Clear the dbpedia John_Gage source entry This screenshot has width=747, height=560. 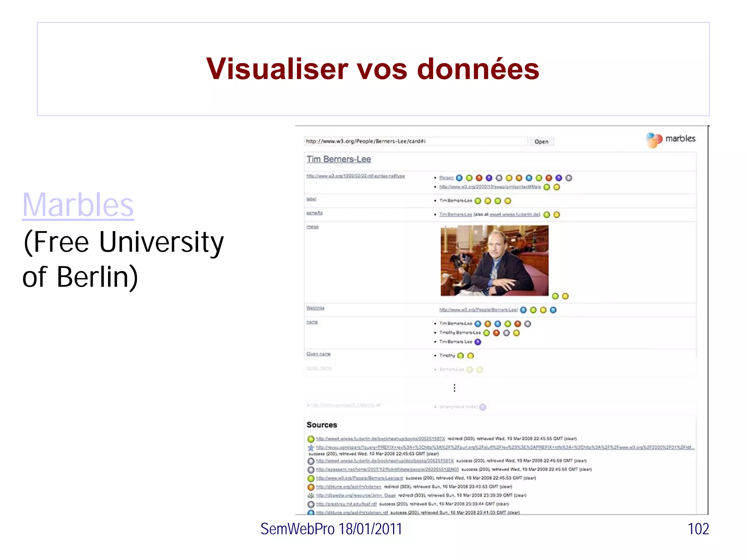(520, 495)
